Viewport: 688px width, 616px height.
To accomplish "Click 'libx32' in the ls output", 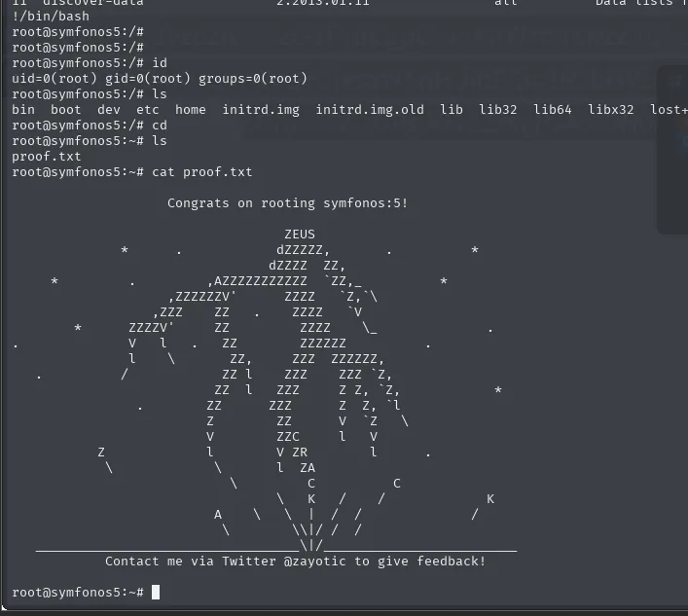I will point(611,110).
